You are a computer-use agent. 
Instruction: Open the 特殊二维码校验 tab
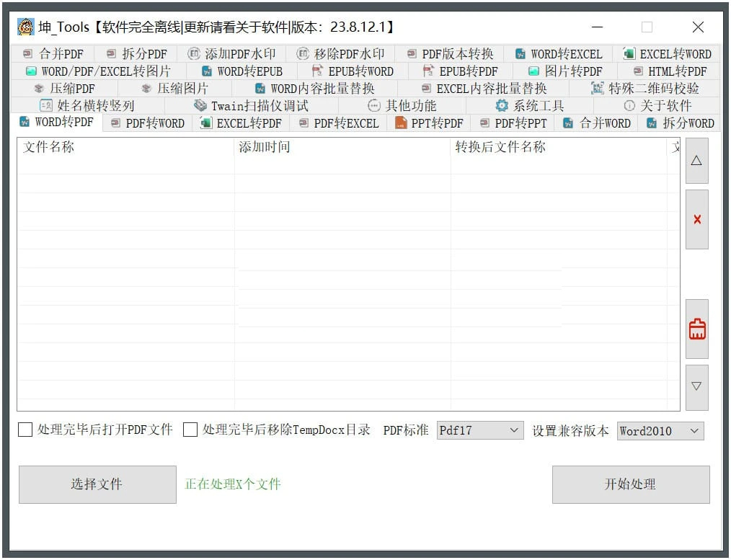coord(644,89)
